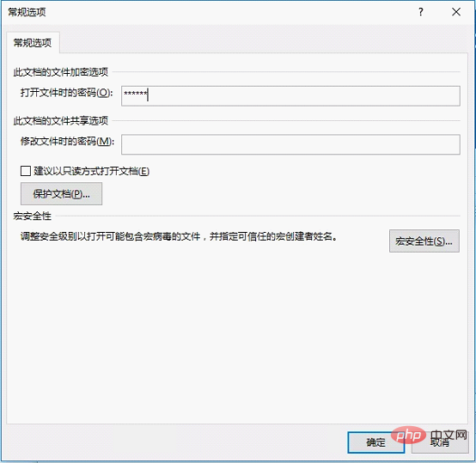The height and width of the screenshot is (463, 476).
Task: Select the 常规选项 tab
Action: coord(33,43)
